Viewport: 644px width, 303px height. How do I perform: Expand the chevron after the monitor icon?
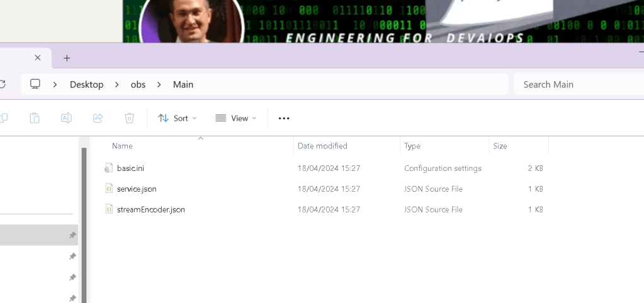click(x=55, y=84)
